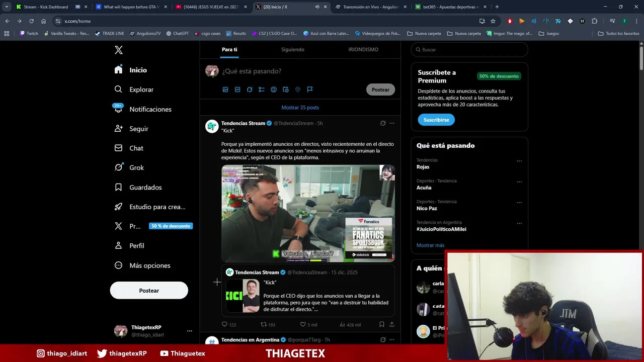644x362 pixels.
Task: Like the post with 5 mil likes
Action: pyautogui.click(x=308, y=325)
